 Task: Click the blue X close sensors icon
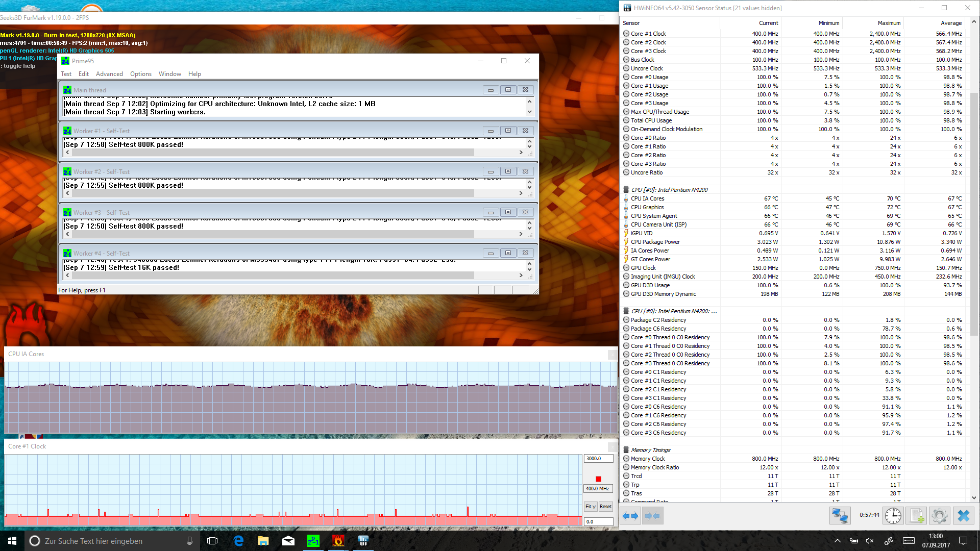(x=963, y=516)
